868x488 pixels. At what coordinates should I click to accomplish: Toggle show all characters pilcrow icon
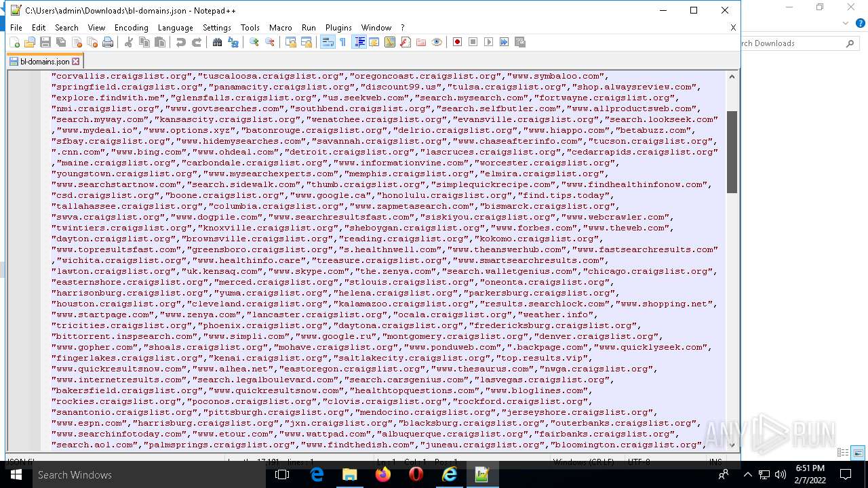343,42
